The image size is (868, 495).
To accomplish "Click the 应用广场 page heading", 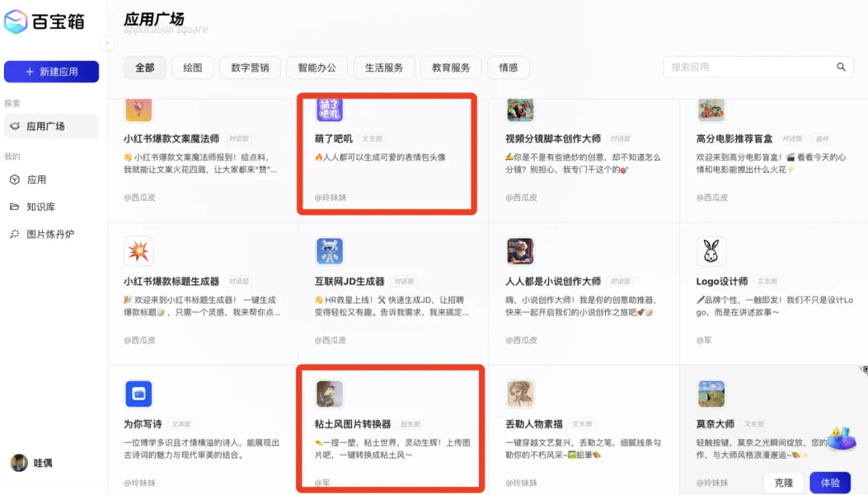I will click(154, 18).
